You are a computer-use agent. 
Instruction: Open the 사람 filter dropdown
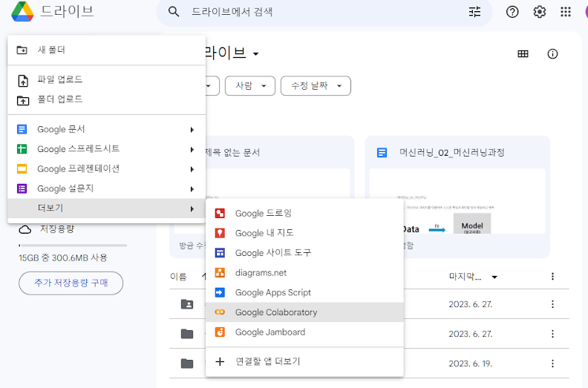point(250,86)
